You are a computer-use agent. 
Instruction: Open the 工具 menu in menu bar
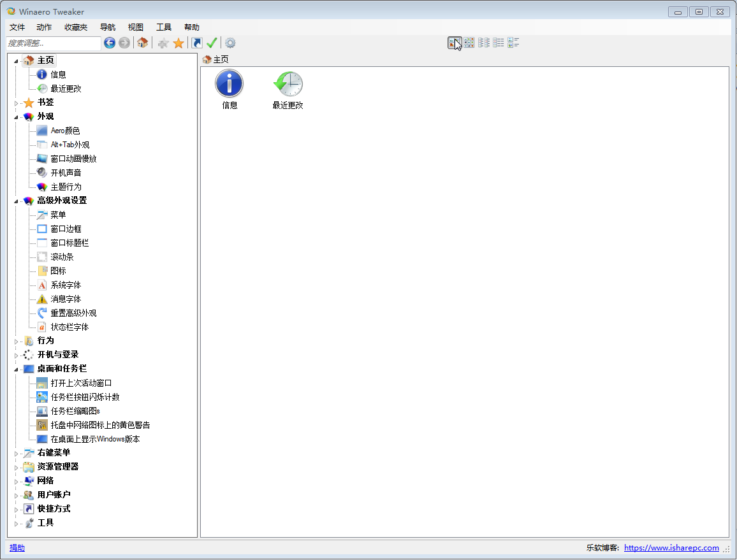(x=164, y=27)
